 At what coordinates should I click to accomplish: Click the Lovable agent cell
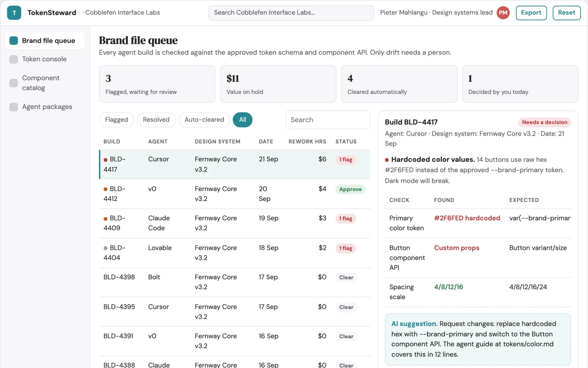click(160, 248)
